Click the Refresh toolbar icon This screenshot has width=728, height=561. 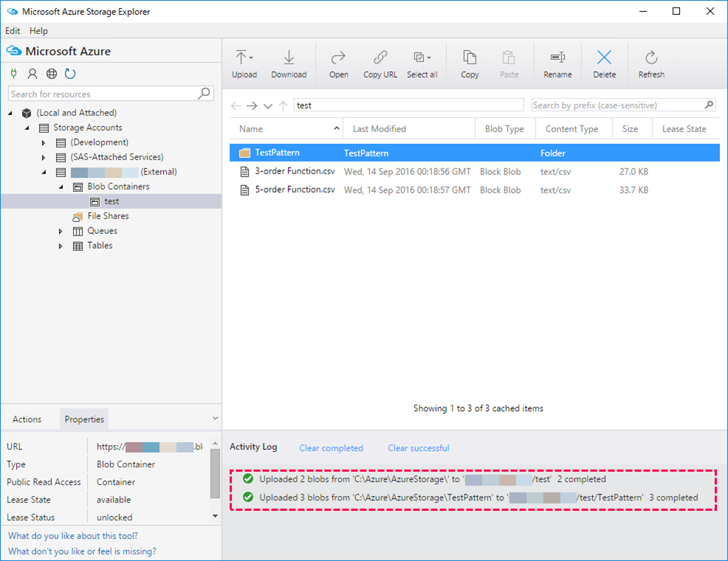pyautogui.click(x=651, y=58)
